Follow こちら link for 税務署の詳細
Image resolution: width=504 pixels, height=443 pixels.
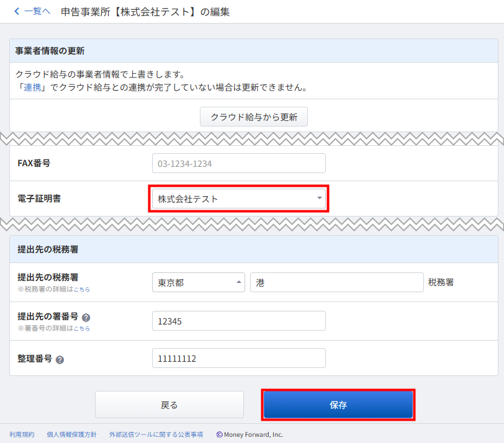pyautogui.click(x=82, y=290)
